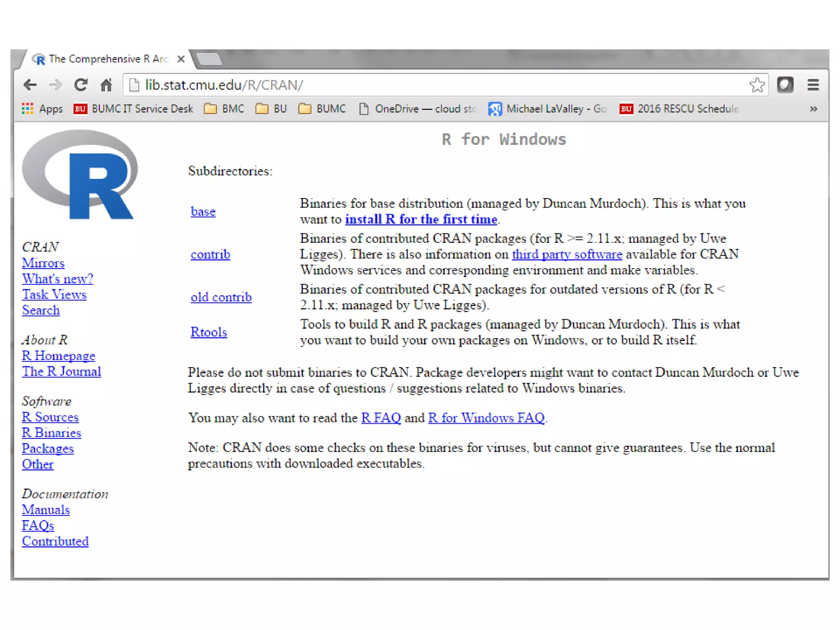Click the extension icon beside the star
840x630 pixels.
pos(785,85)
